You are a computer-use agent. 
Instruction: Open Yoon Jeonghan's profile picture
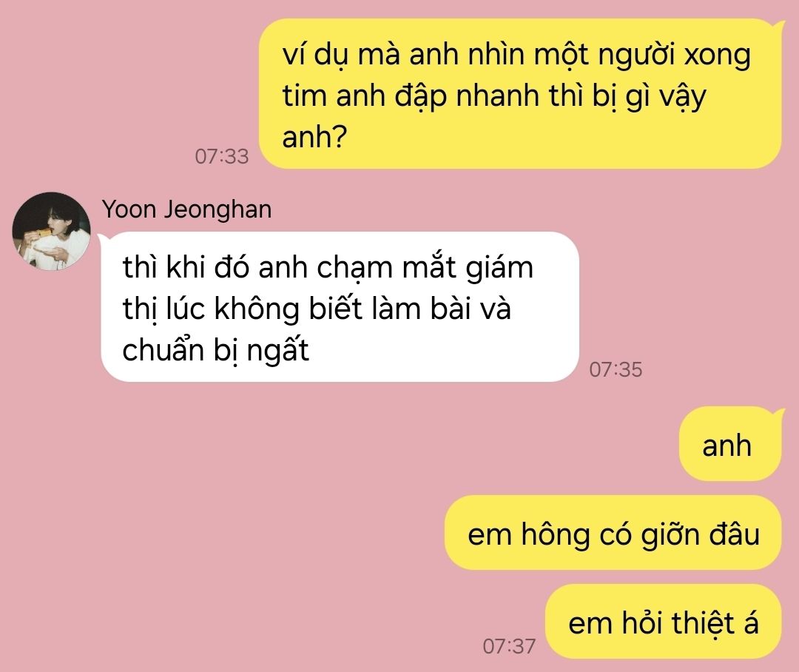tap(52, 231)
